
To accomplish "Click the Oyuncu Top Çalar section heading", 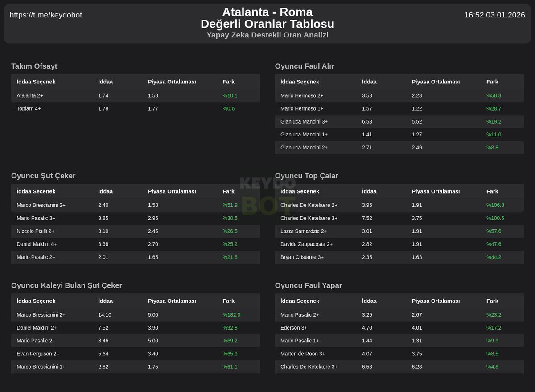I will 307,176.
